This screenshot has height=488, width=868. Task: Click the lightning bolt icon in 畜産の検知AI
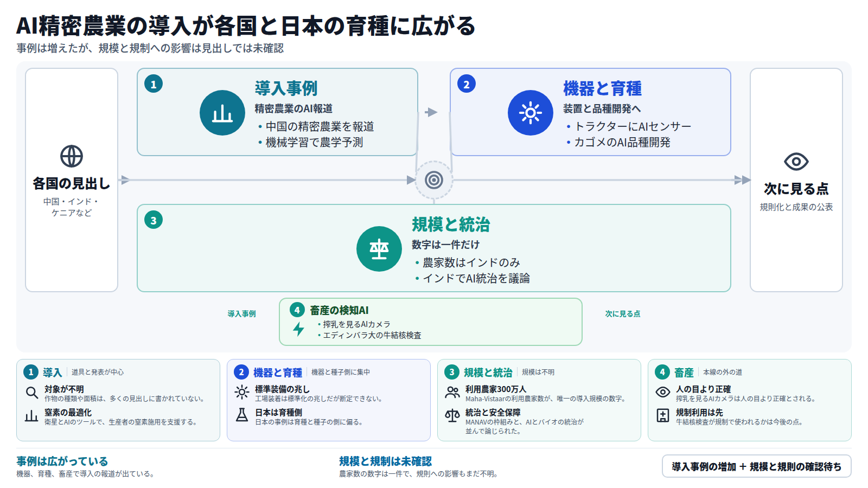pos(298,329)
